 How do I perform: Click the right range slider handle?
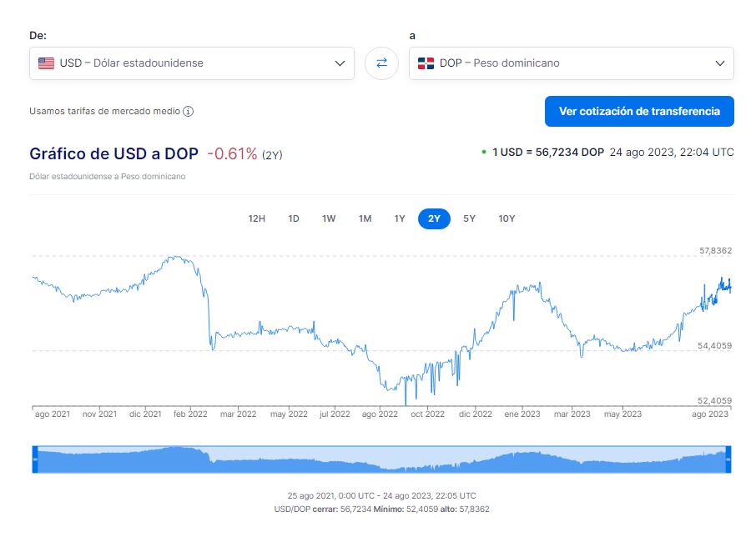tap(728, 459)
